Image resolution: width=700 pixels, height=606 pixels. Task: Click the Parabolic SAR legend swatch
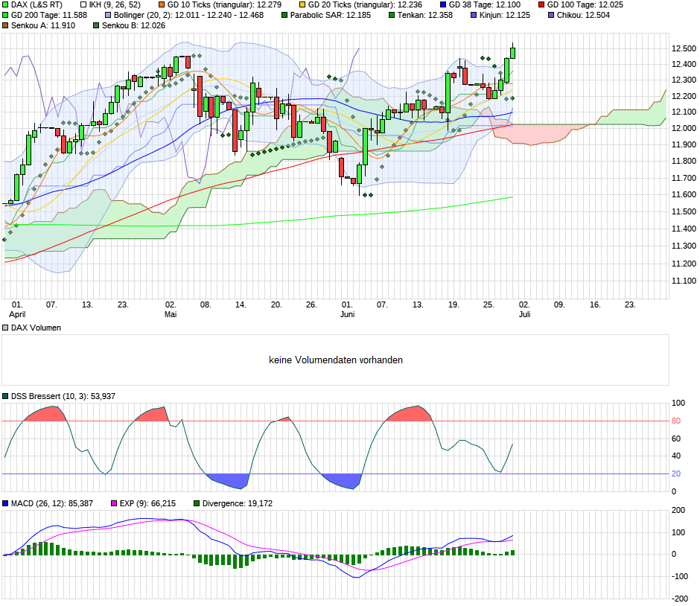tap(284, 15)
